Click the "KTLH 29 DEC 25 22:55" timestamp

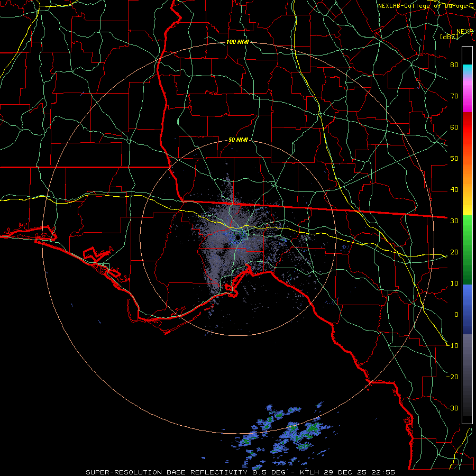pyautogui.click(x=347, y=472)
